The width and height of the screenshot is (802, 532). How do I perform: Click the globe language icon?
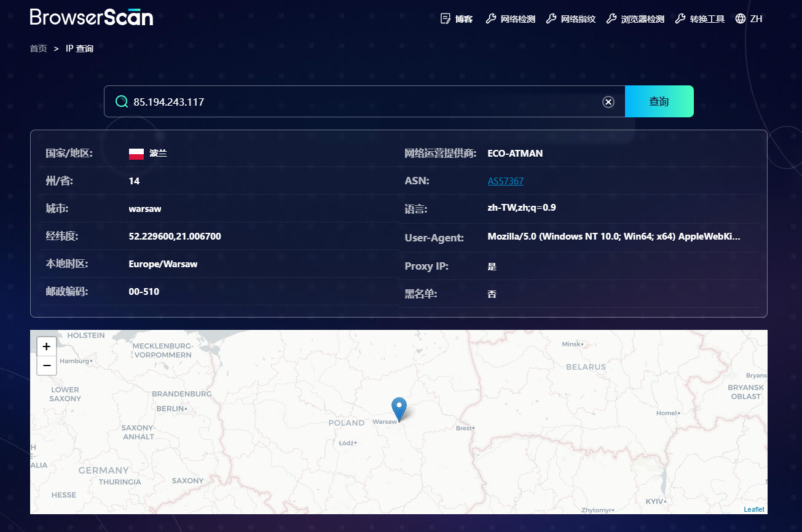point(741,18)
